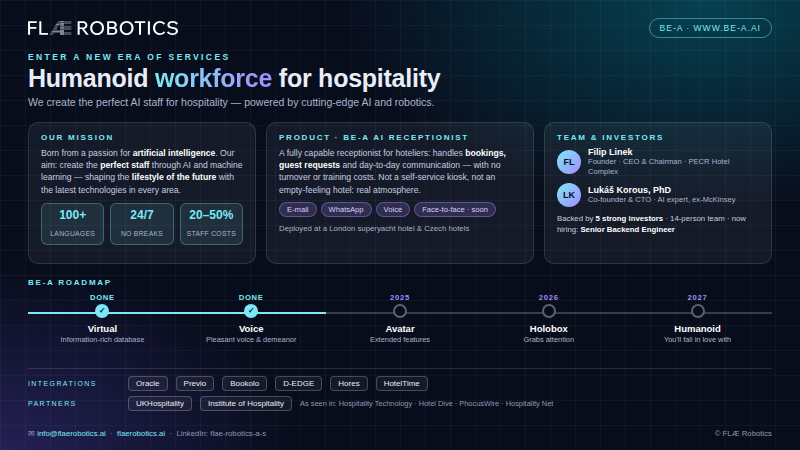Click the Humanoid workforce for hospitality headline
The height and width of the screenshot is (450, 800).
click(x=234, y=78)
